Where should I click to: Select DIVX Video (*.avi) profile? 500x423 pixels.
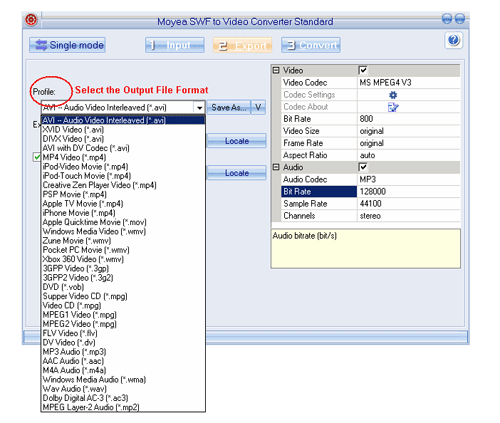(x=123, y=139)
